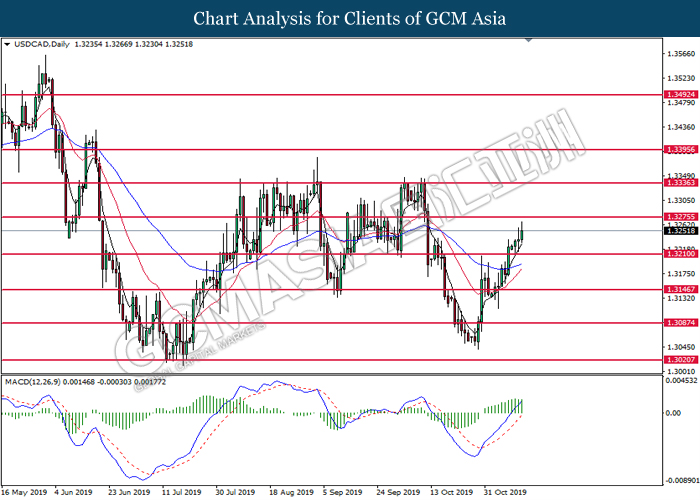The image size is (700, 500).
Task: Click the chart title 'Chart Analysis for Clients of GCM Asia'
Action: (x=349, y=18)
